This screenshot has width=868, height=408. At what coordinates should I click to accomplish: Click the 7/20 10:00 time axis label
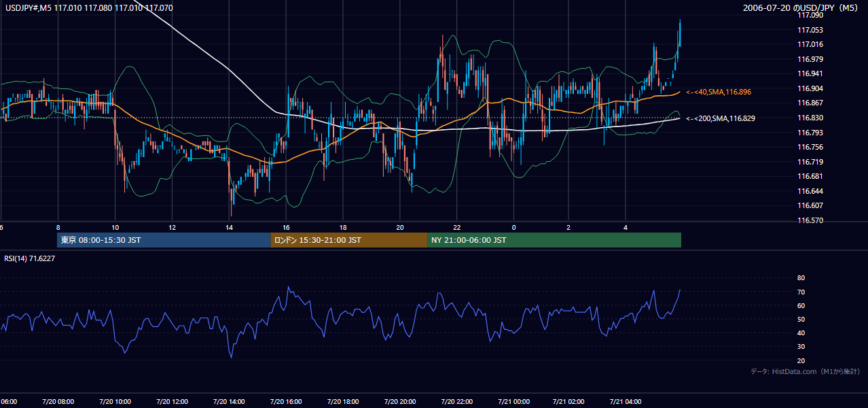coord(115,401)
